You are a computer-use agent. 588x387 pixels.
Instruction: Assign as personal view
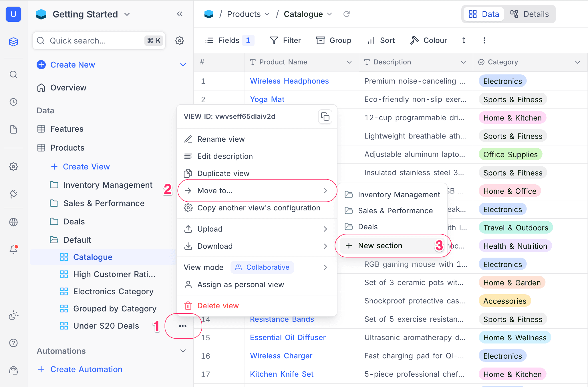240,284
